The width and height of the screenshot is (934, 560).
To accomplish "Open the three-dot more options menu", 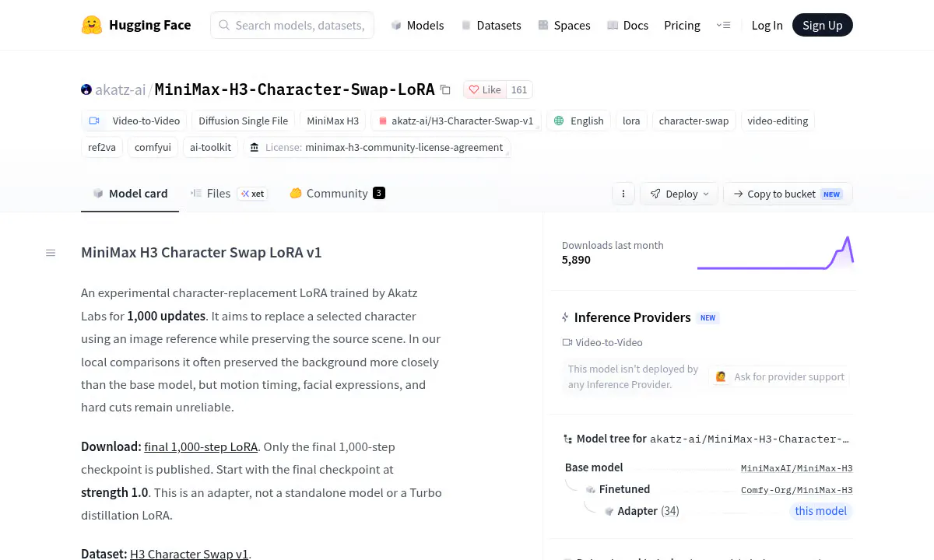I will pos(623,194).
